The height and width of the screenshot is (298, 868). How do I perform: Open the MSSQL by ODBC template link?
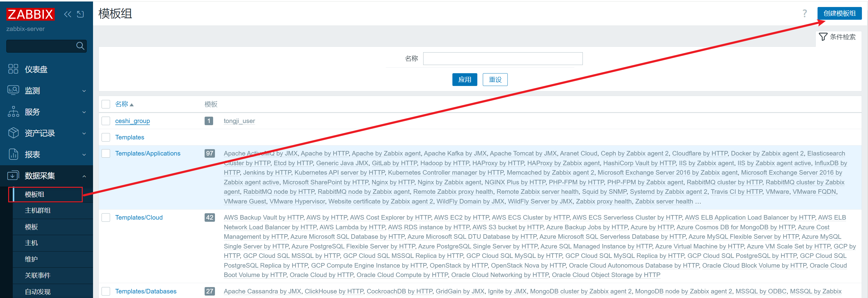(x=761, y=291)
